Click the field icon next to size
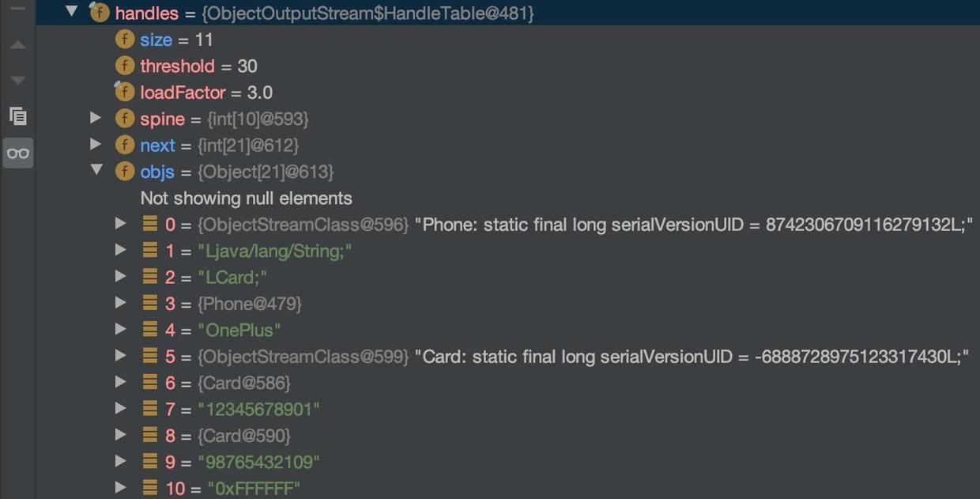Image resolution: width=980 pixels, height=499 pixels. (124, 40)
